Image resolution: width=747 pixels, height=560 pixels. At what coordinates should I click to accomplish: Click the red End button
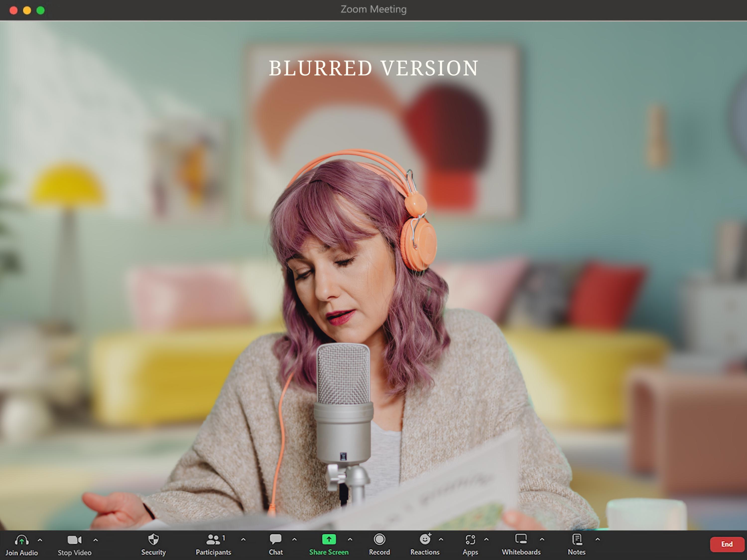coord(727,544)
